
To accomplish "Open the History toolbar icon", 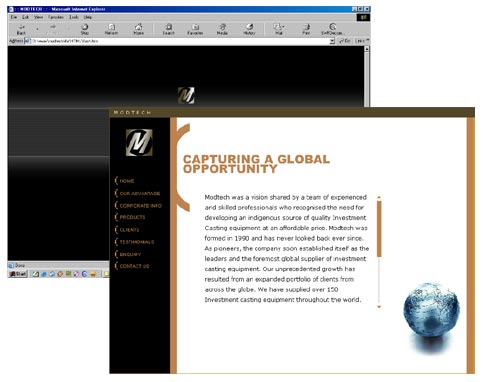I will pyautogui.click(x=249, y=29).
